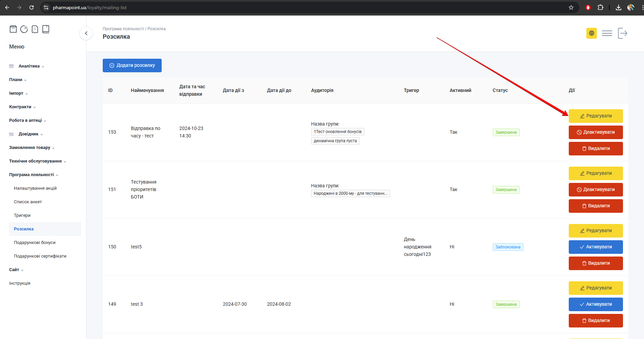Open the pie chart icon in sidebar
This screenshot has height=339, width=644.
click(x=24, y=29)
